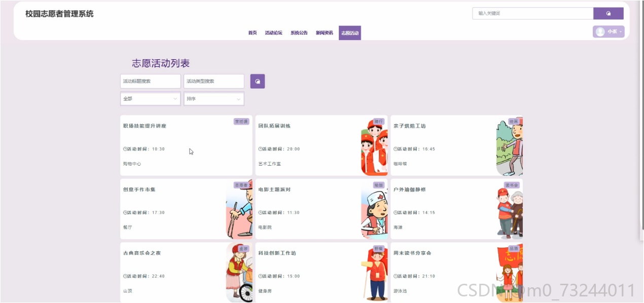Go to the 首页 tab
The image size is (644, 303).
253,33
